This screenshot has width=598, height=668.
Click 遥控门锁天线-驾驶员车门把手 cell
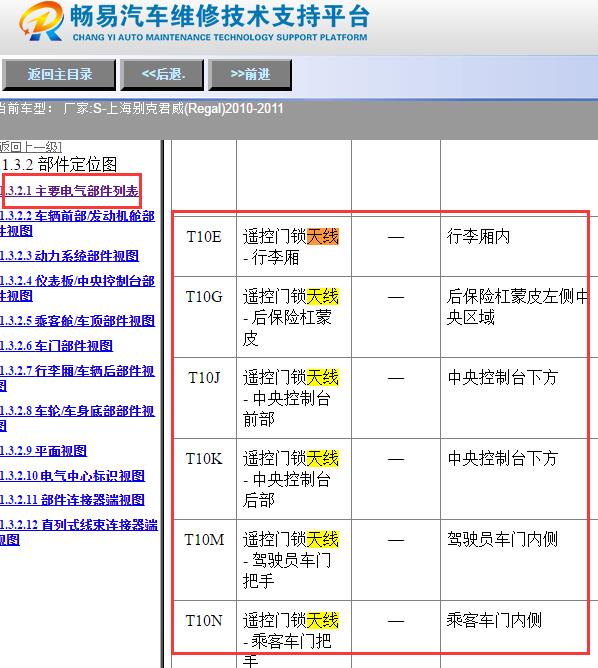tap(294, 560)
